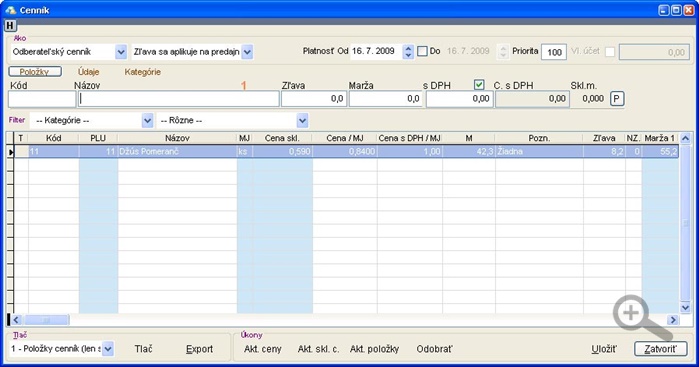
Task: Click the Export button
Action: click(x=199, y=349)
